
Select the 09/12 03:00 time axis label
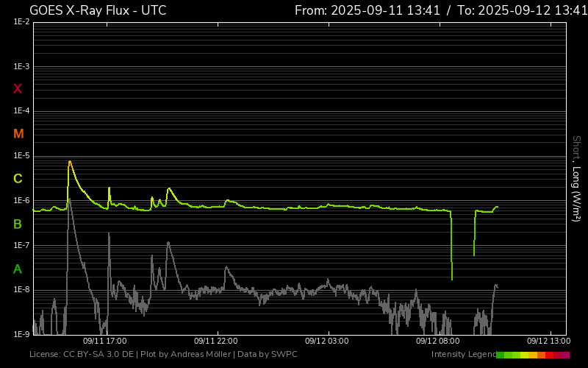(326, 342)
